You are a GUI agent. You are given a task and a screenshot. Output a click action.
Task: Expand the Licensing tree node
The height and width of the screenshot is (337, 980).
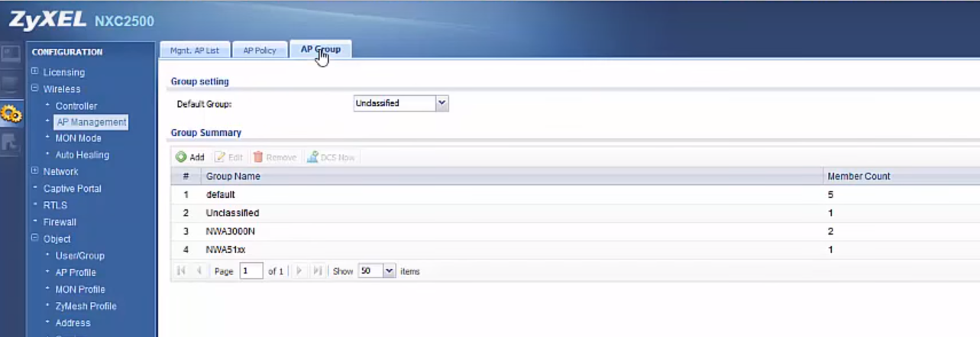click(x=34, y=72)
